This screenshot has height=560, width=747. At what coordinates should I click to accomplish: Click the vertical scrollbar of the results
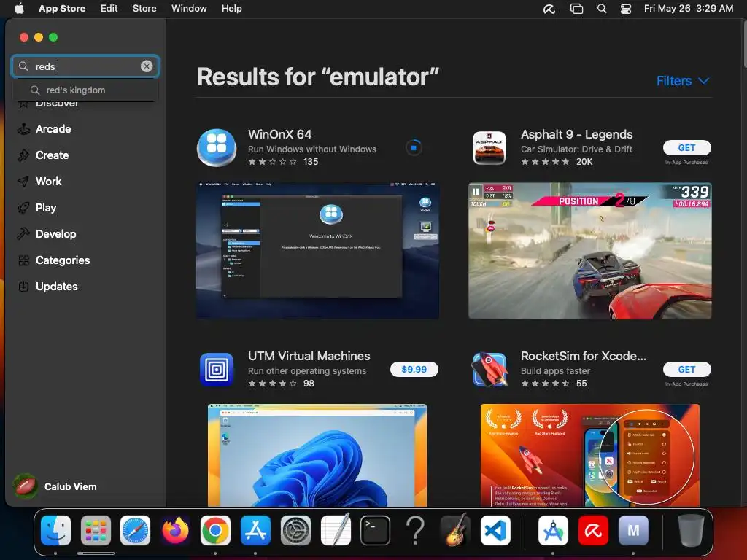(743, 45)
